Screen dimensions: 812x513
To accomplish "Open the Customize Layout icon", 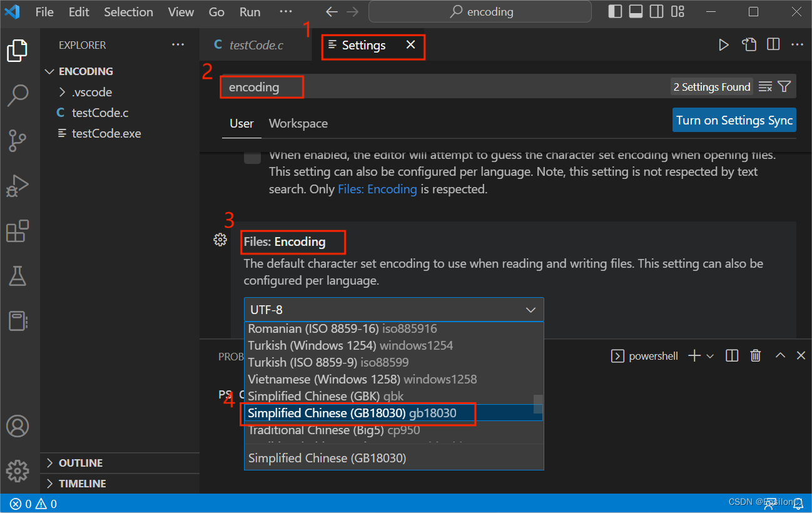I will [678, 11].
